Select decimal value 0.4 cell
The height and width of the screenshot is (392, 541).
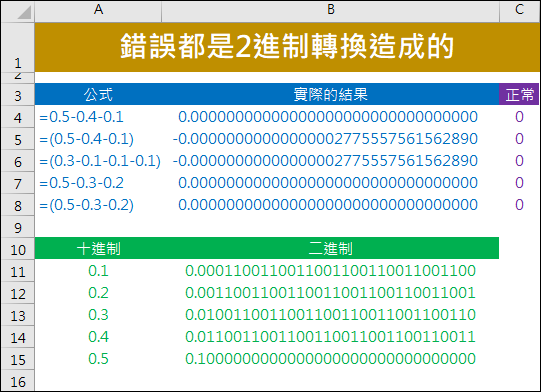(x=98, y=336)
